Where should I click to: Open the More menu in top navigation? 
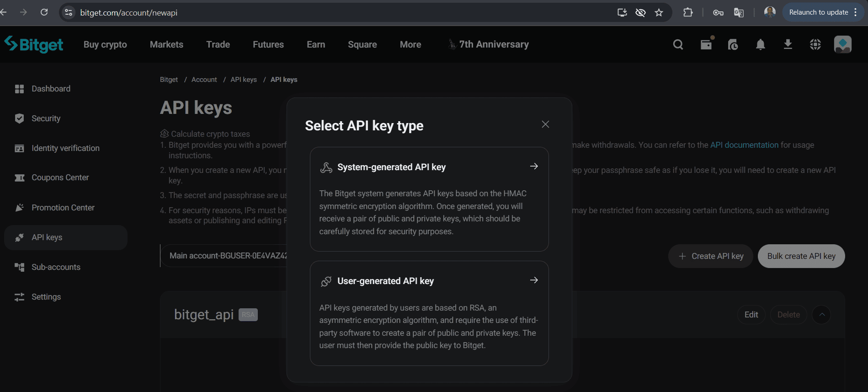(x=410, y=44)
